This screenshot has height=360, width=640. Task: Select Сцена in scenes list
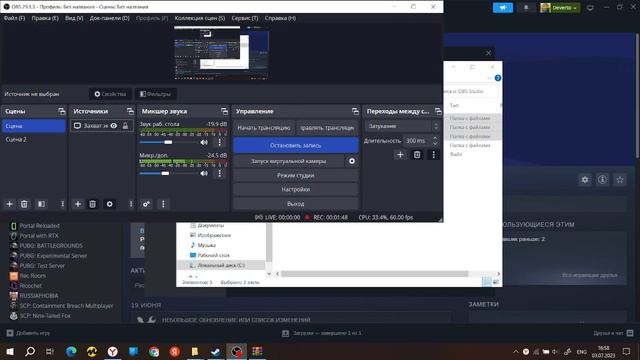coord(33,126)
